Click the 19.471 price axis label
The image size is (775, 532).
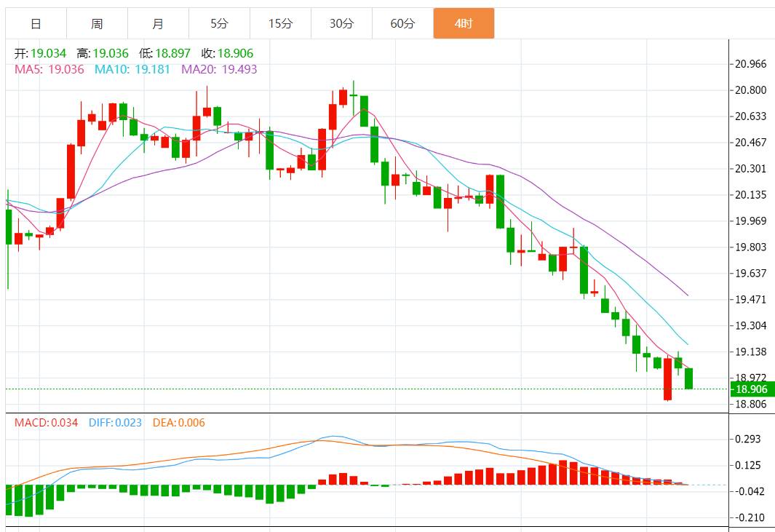(750, 300)
